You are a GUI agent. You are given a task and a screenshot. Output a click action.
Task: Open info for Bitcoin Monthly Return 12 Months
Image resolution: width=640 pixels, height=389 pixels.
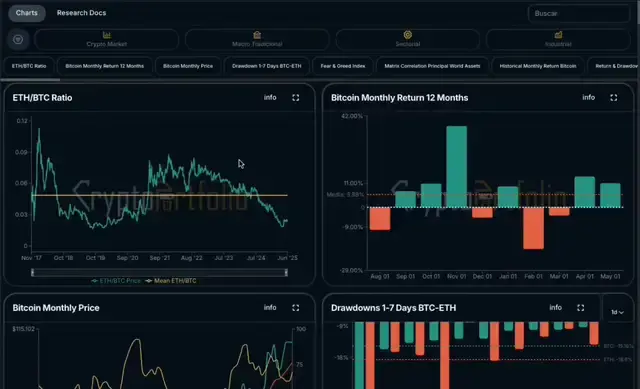[588, 98]
